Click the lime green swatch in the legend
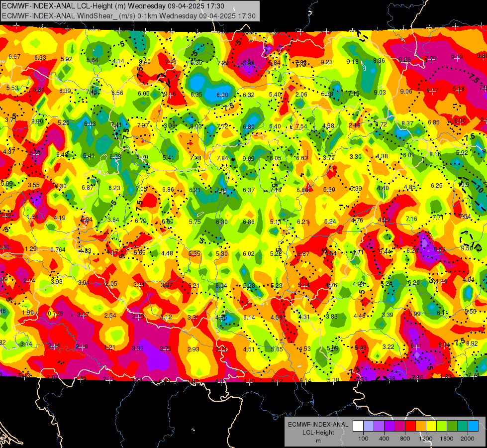487x448 pixels. coord(442,426)
